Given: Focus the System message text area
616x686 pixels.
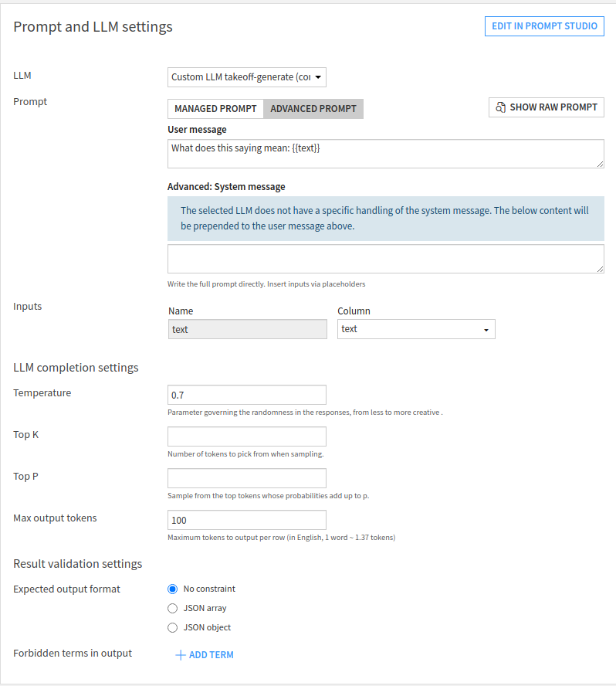Looking at the screenshot, I should [x=385, y=259].
